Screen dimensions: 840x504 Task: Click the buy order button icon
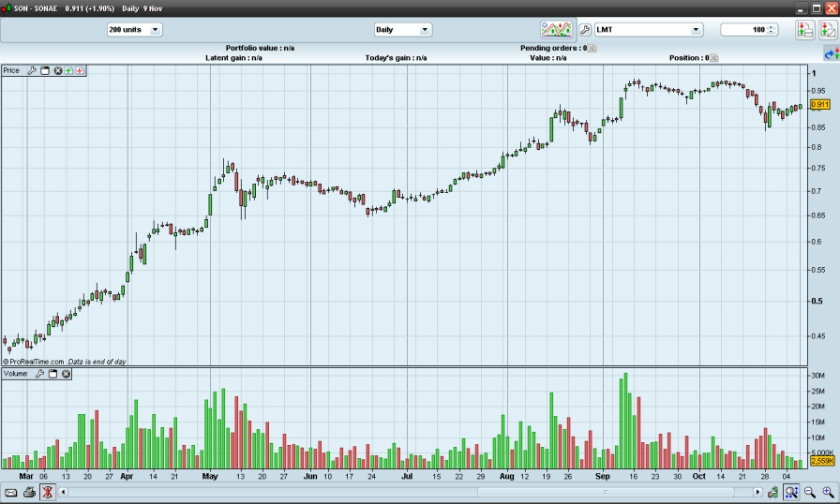(x=804, y=30)
